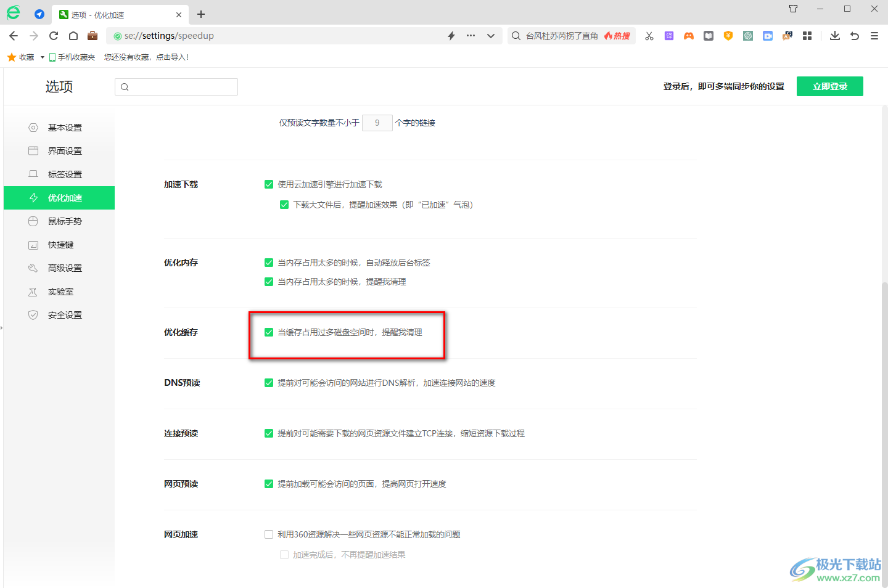Viewport: 888px width, 588px height.
Task: Uncheck 当内存占用太多的时候，提醒我清理
Action: [x=269, y=282]
